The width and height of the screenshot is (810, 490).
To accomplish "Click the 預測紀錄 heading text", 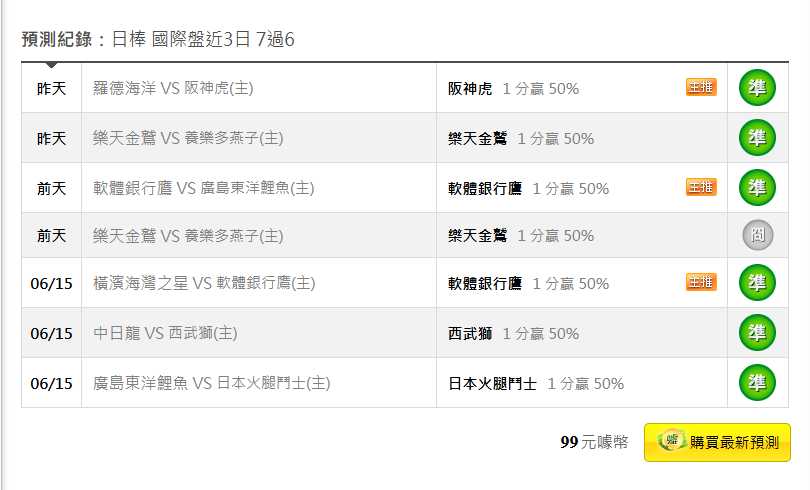I will (x=57, y=39).
